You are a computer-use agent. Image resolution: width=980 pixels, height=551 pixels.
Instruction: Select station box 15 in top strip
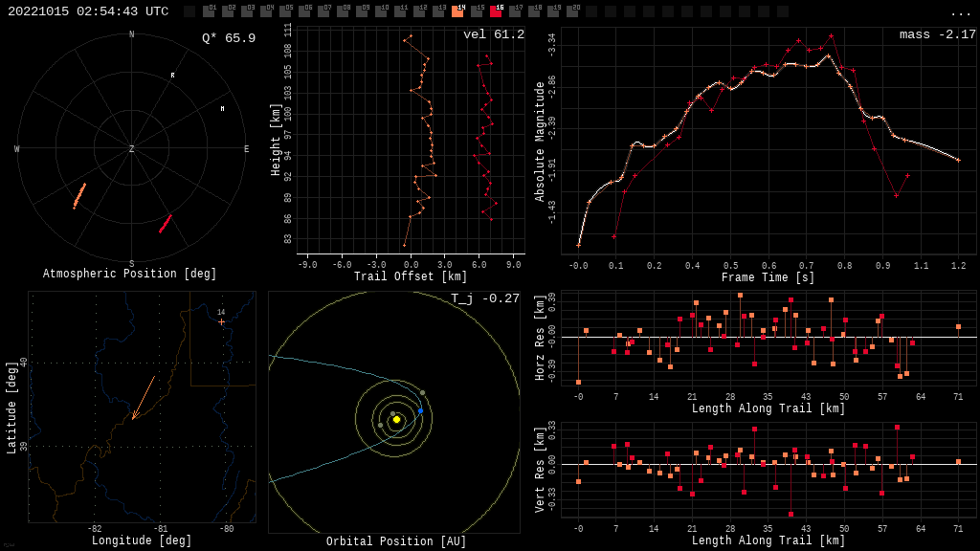[x=477, y=11]
